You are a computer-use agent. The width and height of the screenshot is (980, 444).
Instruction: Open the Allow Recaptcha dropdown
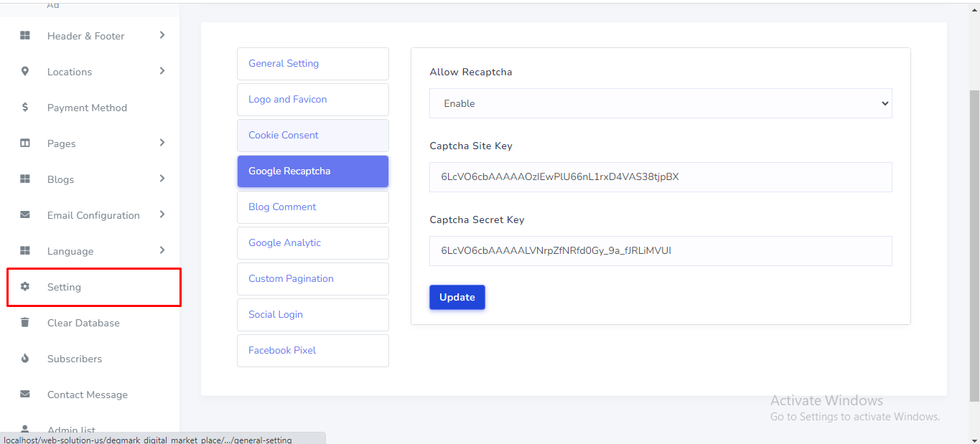660,103
